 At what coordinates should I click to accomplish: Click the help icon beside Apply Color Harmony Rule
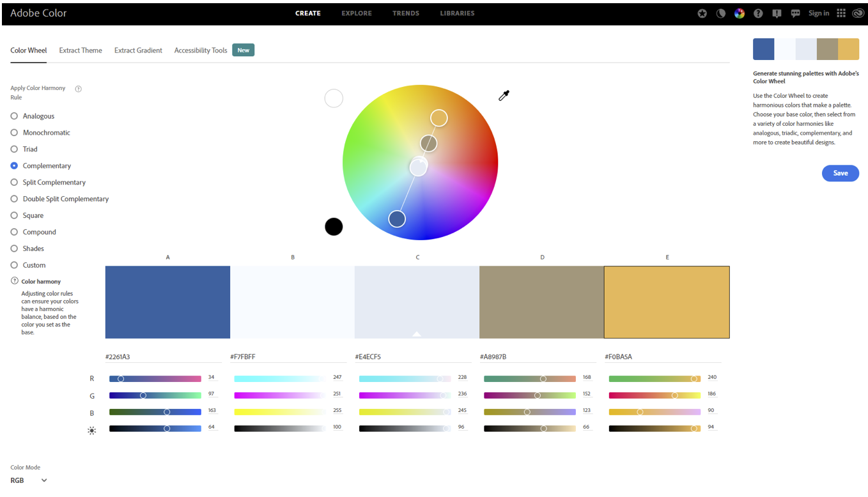pos(79,89)
